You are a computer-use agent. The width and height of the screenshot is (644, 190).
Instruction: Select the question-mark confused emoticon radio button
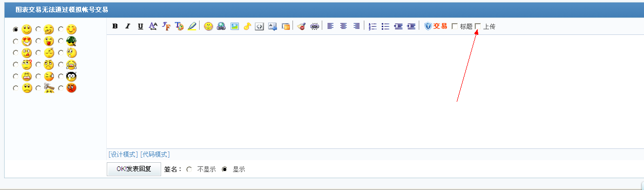15,65
